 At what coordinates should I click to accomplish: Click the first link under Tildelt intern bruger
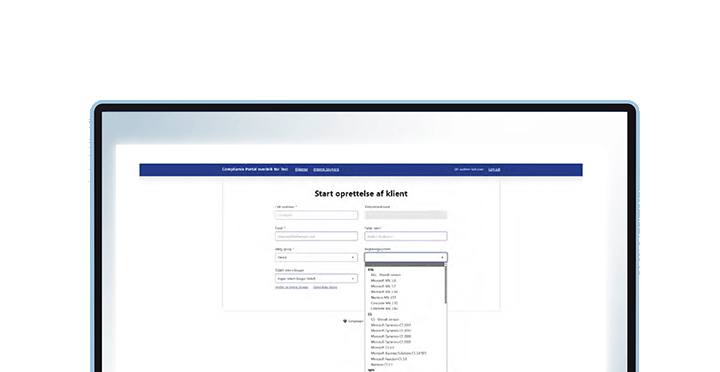(x=292, y=287)
